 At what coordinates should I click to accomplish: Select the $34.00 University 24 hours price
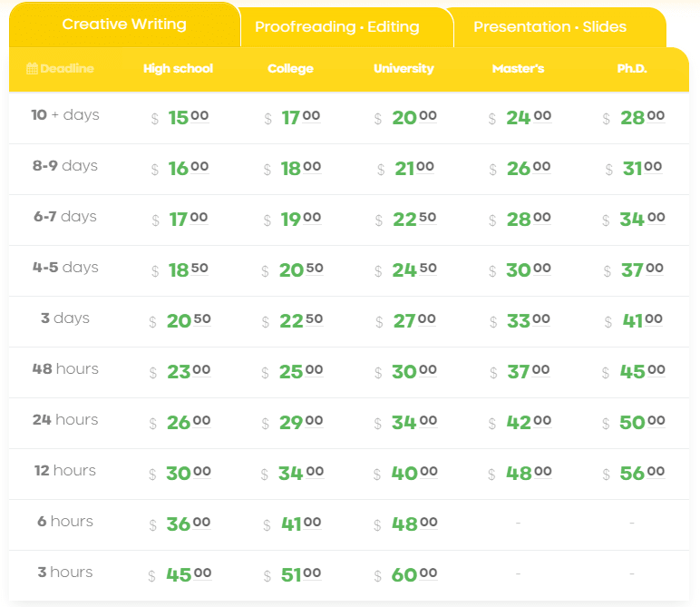point(405,423)
